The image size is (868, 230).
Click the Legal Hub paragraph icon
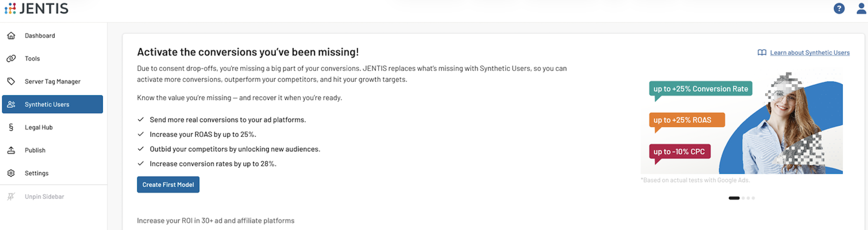click(11, 127)
